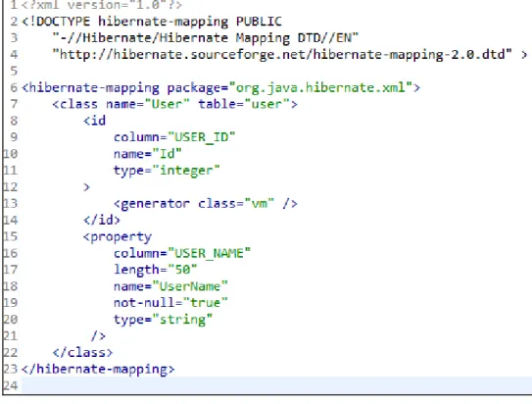
Task: Click the type="string" attribute
Action: click(163, 320)
